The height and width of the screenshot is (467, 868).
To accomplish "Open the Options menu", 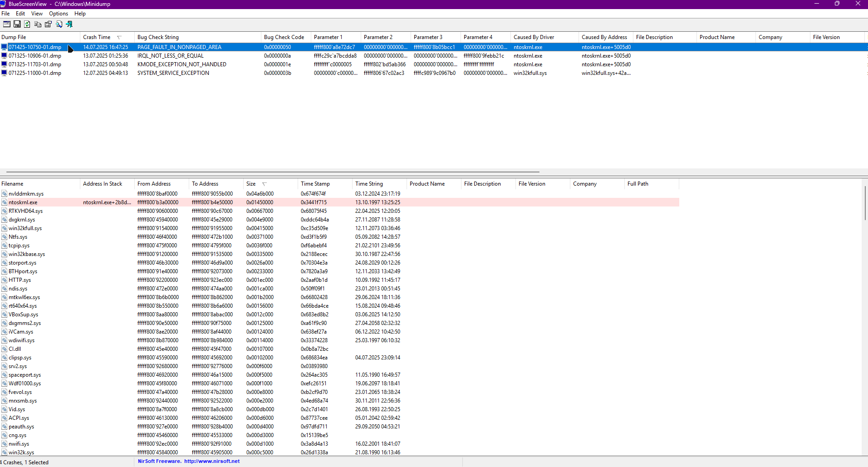I will [x=59, y=14].
